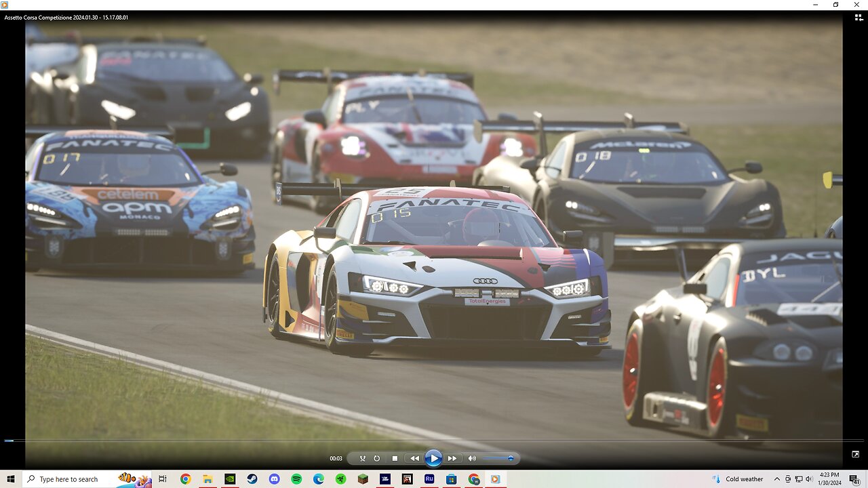The width and height of the screenshot is (868, 488).
Task: Open the Windows Start menu
Action: point(11,479)
